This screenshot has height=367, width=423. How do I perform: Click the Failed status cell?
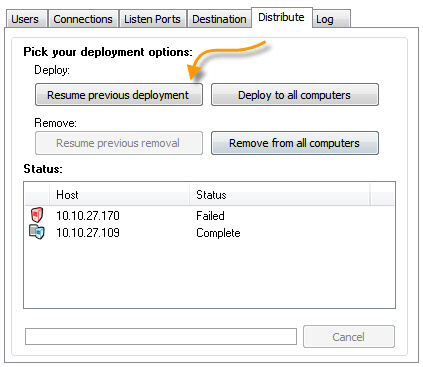click(210, 216)
